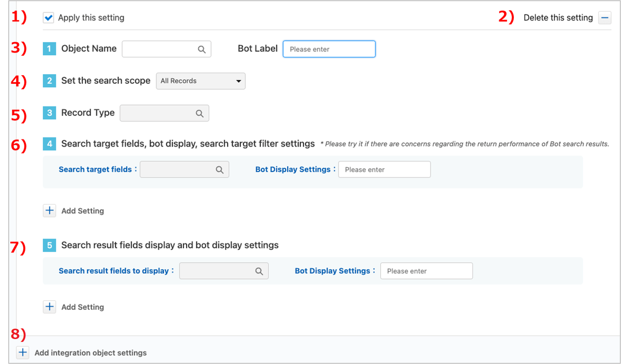
Task: Click the Delete this setting link
Action: (x=558, y=18)
